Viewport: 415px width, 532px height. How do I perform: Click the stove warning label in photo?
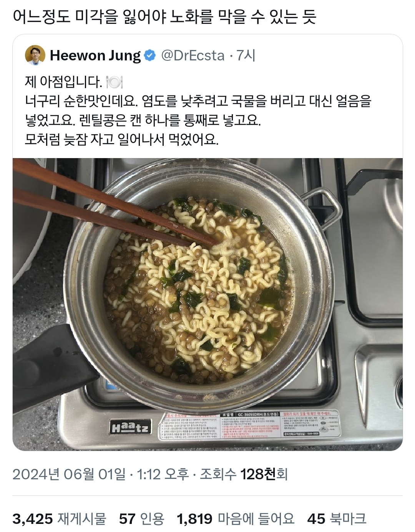pos(250,425)
